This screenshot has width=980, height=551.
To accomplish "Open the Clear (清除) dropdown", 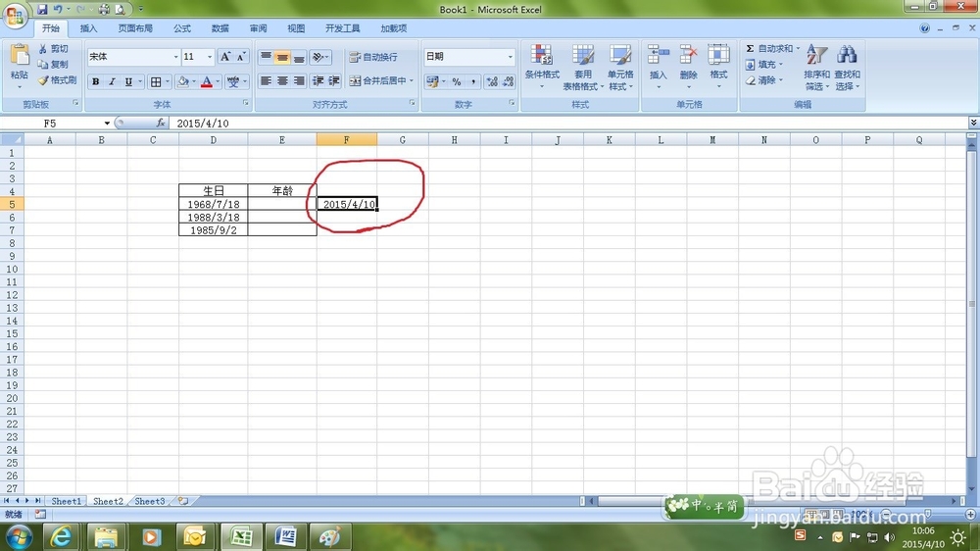I will coord(763,80).
